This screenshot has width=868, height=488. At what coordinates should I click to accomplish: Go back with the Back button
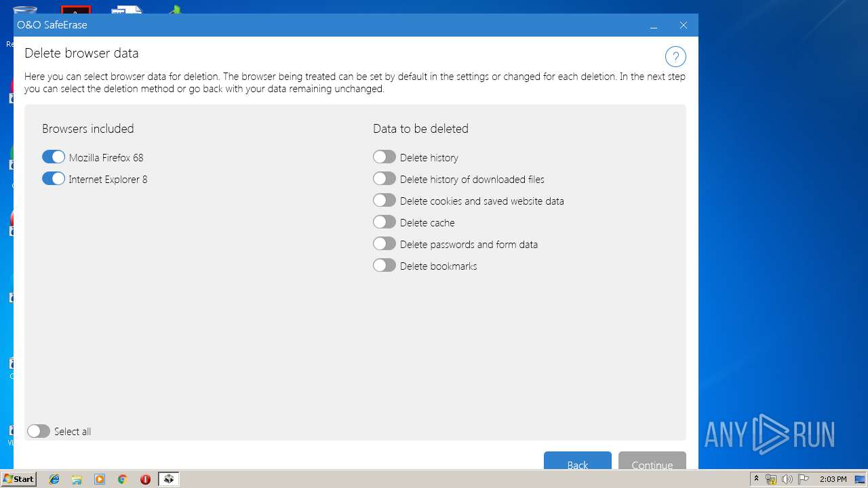coord(578,460)
